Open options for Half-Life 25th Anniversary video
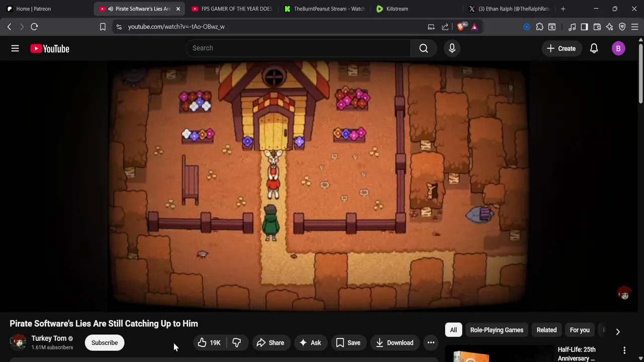Image resolution: width=644 pixels, height=362 pixels. [624, 350]
